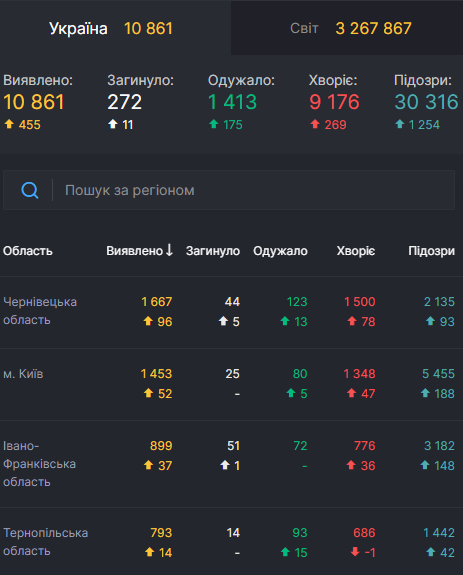The height and width of the screenshot is (575, 463).
Task: Click the teal arrow next to 1 254
Action: (400, 124)
